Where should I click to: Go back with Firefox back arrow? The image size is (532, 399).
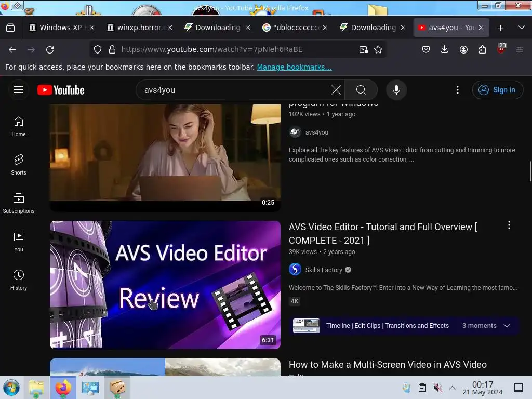12,49
